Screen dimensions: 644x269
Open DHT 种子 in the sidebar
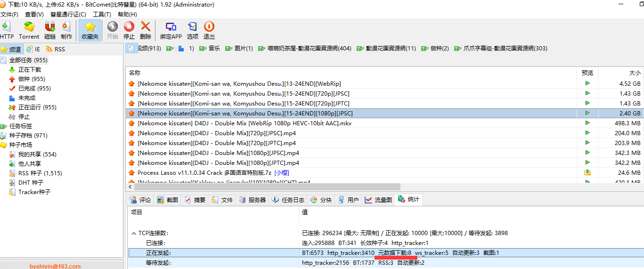click(x=31, y=183)
